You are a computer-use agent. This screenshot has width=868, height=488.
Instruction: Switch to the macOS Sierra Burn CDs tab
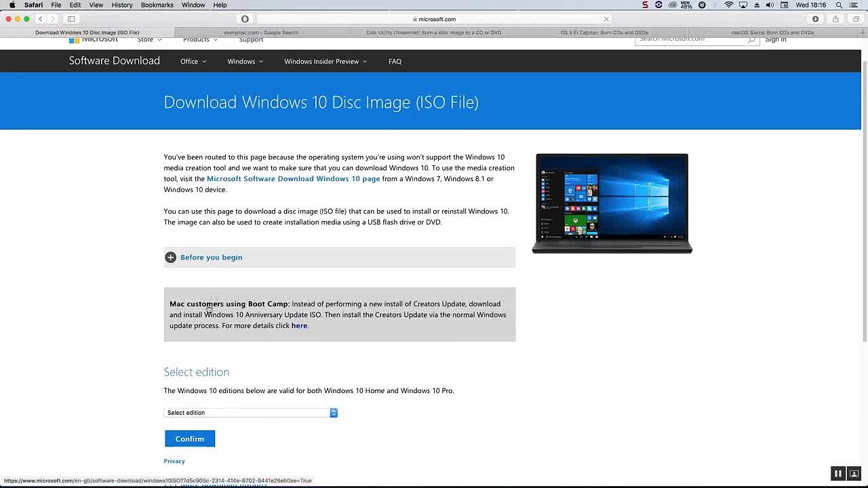(x=773, y=33)
